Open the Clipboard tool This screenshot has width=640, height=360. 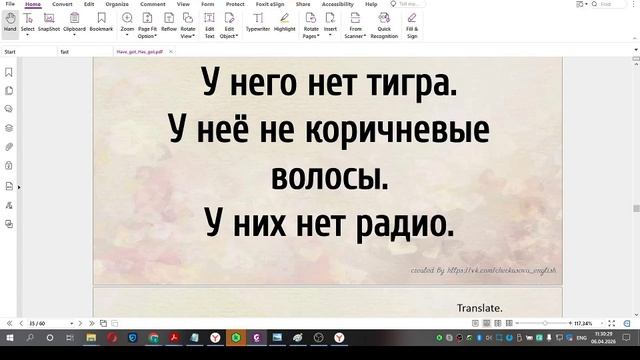point(74,23)
